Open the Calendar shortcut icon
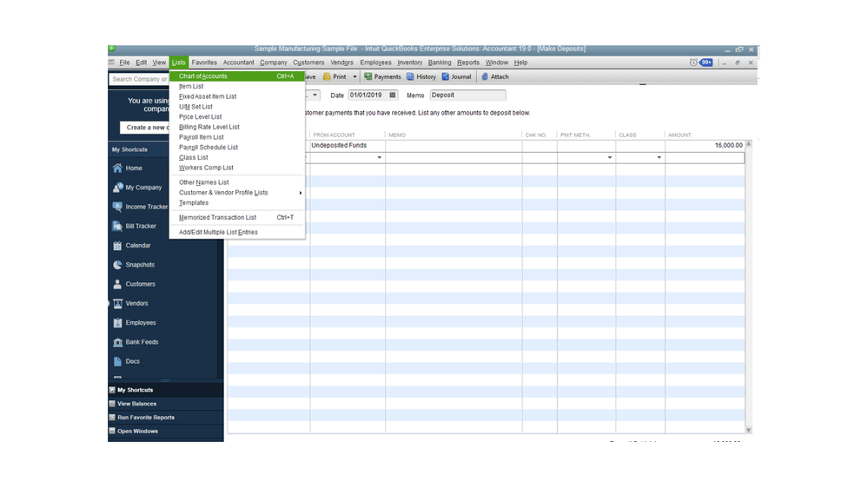 117,246
